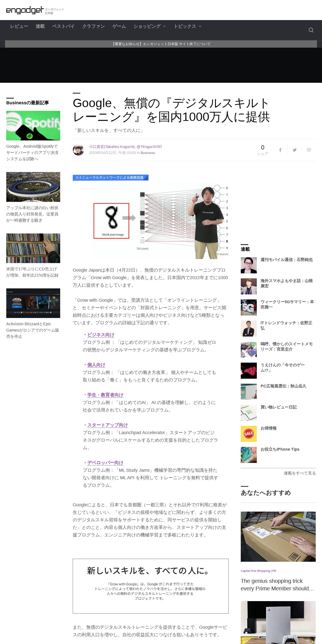Screen dimensions: 322x644
Task: Click the 新しいスキルを、すべての人に banner
Action: tap(151, 586)
